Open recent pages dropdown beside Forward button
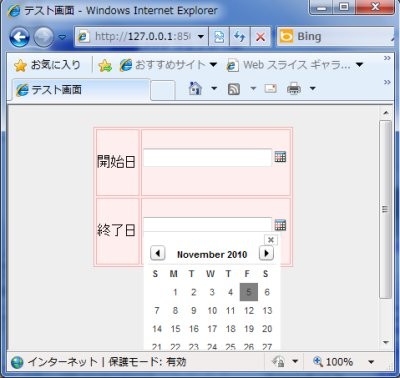400x378 pixels. pos(62,37)
